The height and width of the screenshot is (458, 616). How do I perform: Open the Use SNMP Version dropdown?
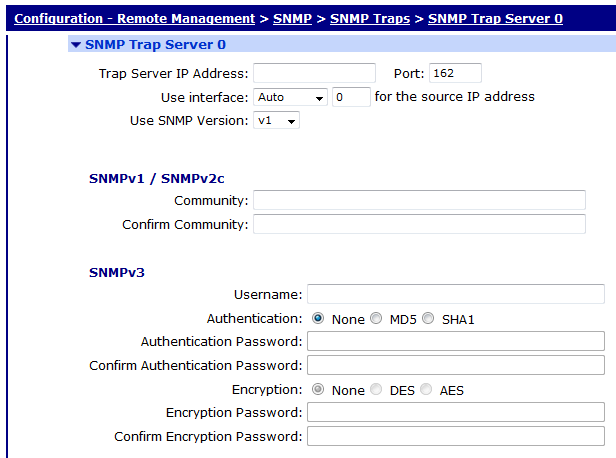(x=276, y=121)
